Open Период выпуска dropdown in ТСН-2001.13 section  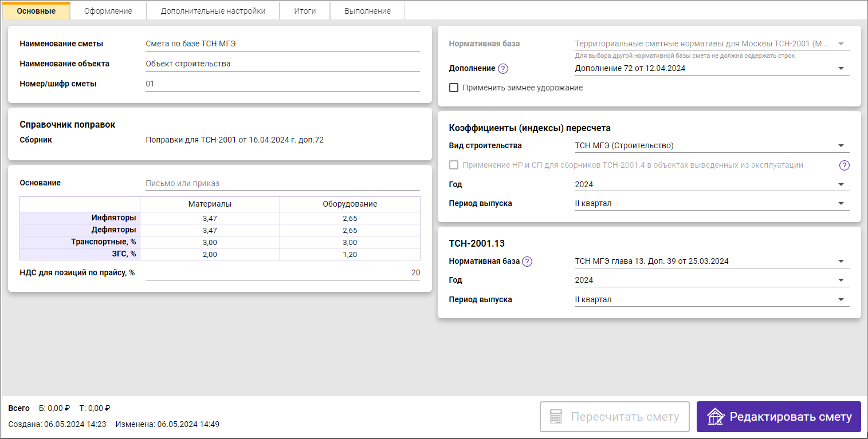tap(712, 299)
